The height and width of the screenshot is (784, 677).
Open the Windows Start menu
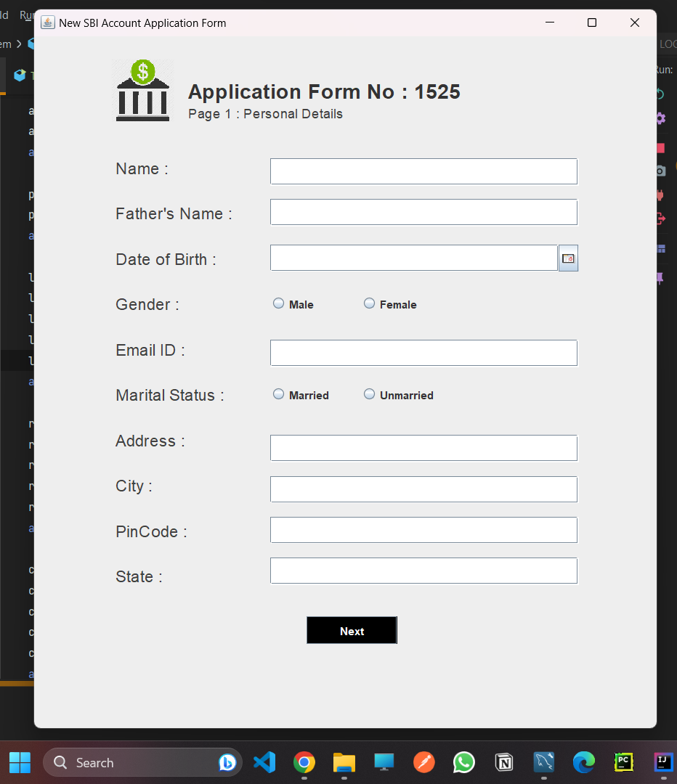tap(20, 762)
